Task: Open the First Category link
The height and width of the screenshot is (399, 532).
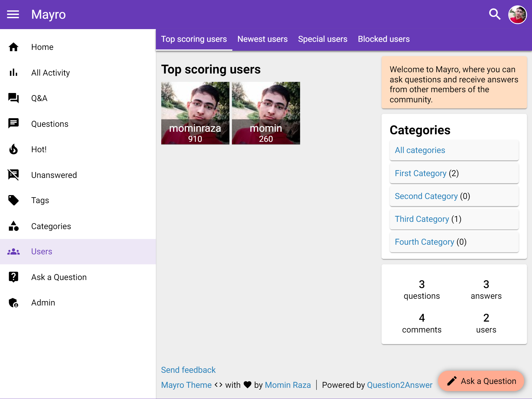Action: click(x=421, y=173)
